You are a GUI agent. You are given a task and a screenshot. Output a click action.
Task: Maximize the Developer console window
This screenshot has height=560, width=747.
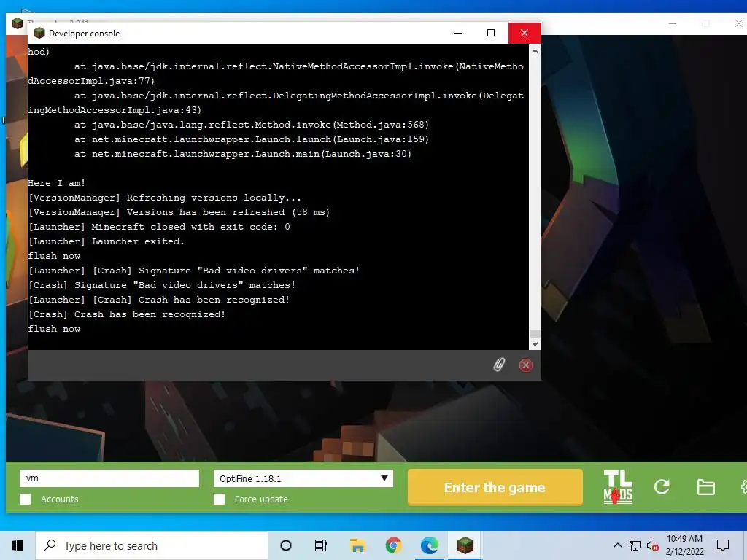click(x=491, y=33)
